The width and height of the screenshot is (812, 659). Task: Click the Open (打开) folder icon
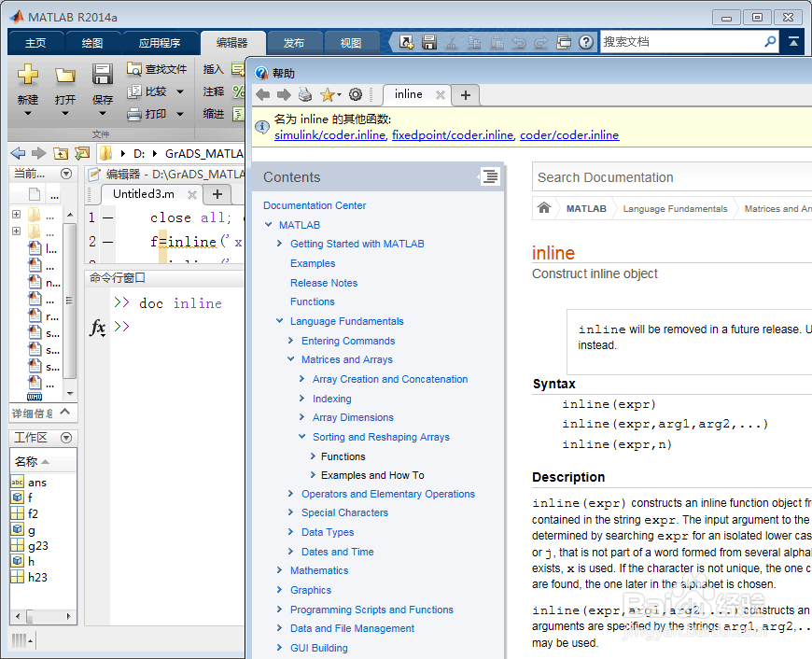[x=65, y=77]
